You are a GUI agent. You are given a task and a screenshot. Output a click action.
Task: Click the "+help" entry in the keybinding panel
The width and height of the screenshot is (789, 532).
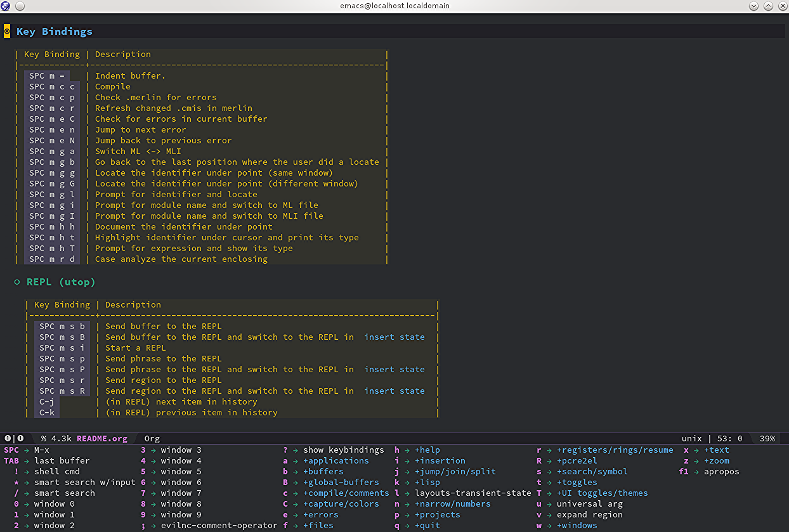pyautogui.click(x=427, y=450)
